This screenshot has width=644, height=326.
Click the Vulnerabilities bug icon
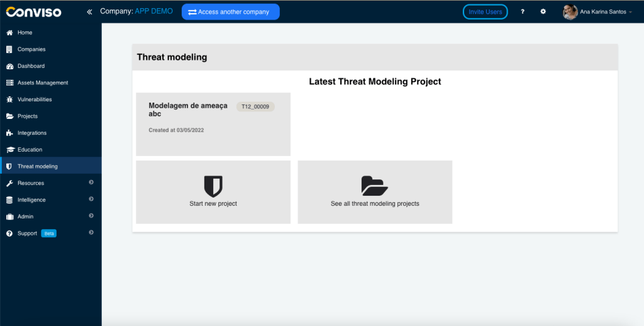[9, 99]
